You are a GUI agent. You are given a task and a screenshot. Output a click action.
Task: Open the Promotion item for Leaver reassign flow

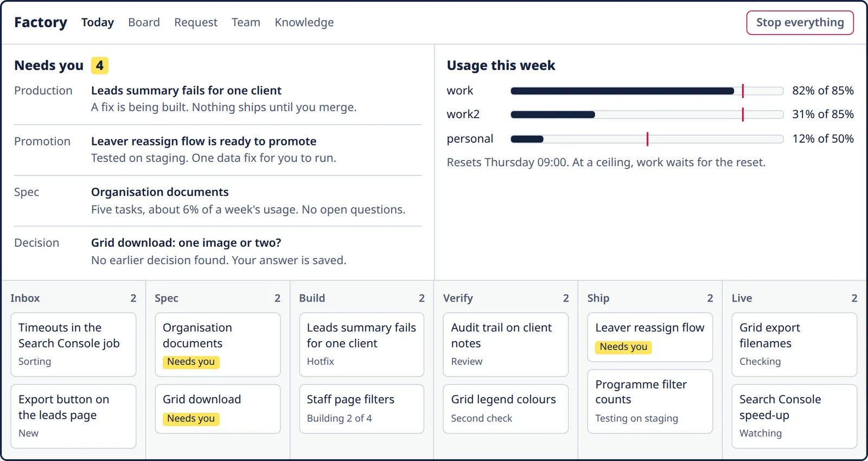point(218,150)
